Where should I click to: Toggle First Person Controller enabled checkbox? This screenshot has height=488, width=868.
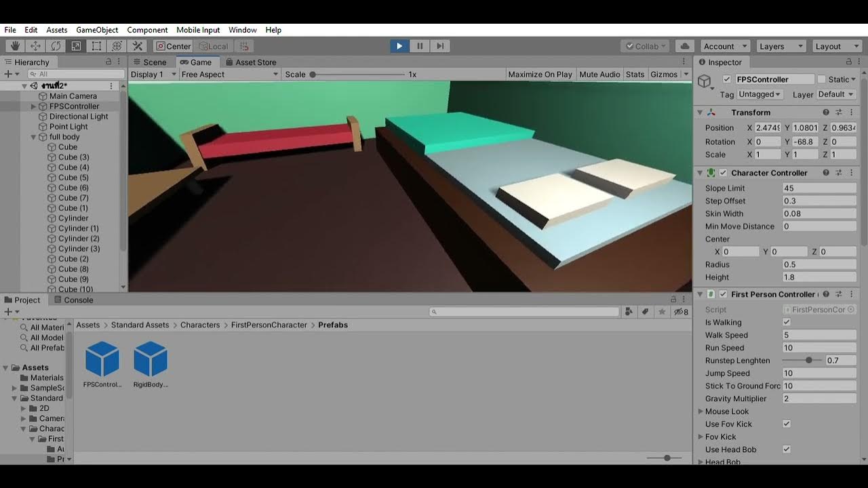(x=723, y=294)
